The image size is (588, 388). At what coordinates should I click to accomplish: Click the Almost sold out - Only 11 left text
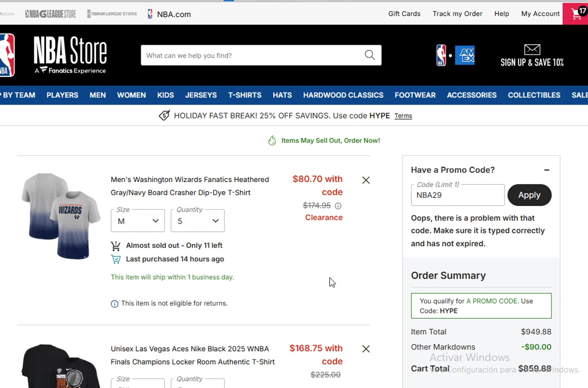click(174, 245)
